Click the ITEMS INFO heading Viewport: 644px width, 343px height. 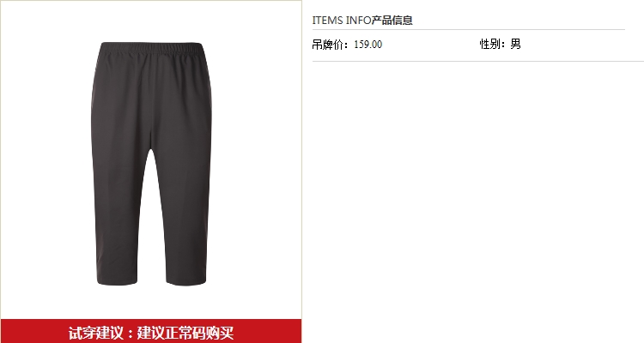point(342,20)
